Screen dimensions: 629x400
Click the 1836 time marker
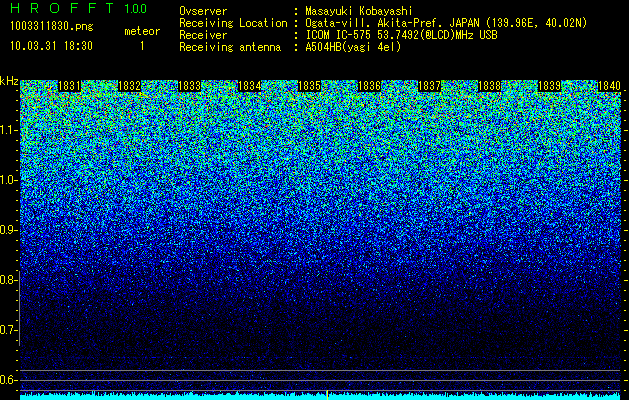pos(369,86)
